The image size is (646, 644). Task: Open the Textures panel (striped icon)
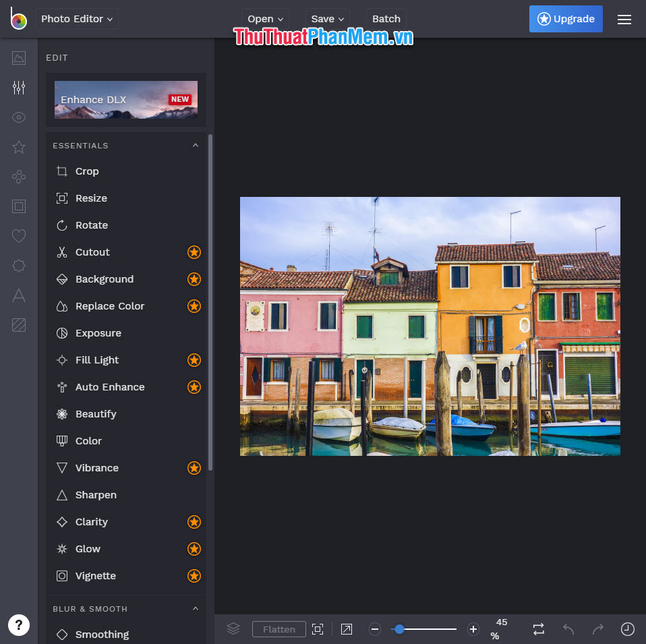(x=19, y=325)
